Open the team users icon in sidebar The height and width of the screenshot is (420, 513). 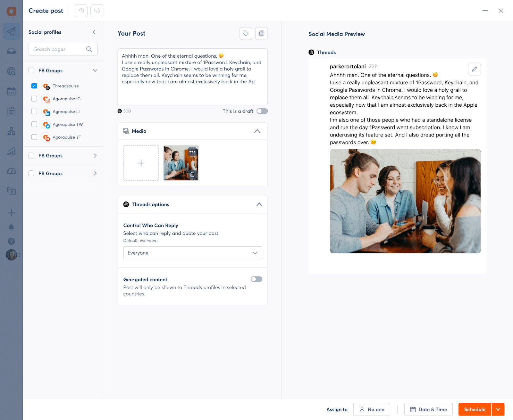pyautogui.click(x=11, y=131)
